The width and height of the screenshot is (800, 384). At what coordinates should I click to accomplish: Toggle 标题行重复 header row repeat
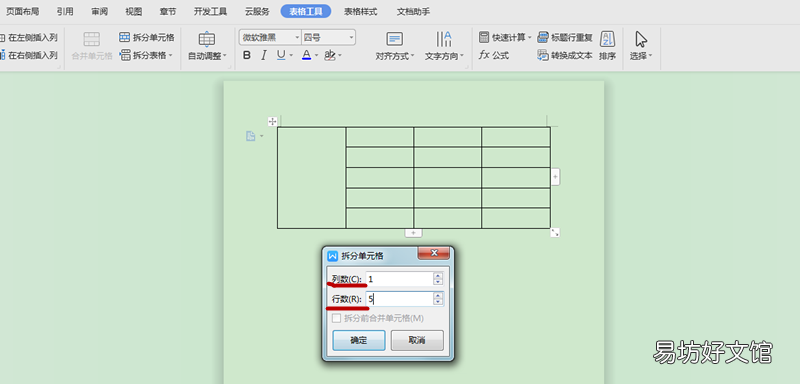[565, 37]
